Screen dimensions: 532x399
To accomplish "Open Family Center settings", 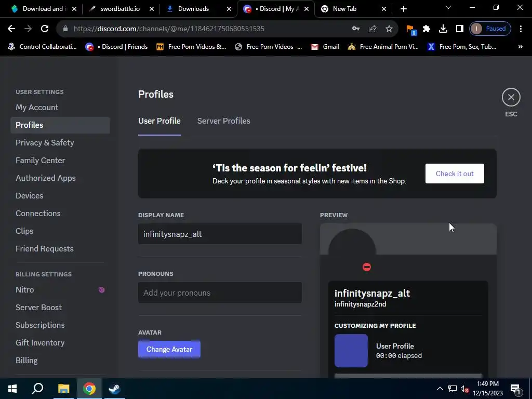I will tap(60, 161).
